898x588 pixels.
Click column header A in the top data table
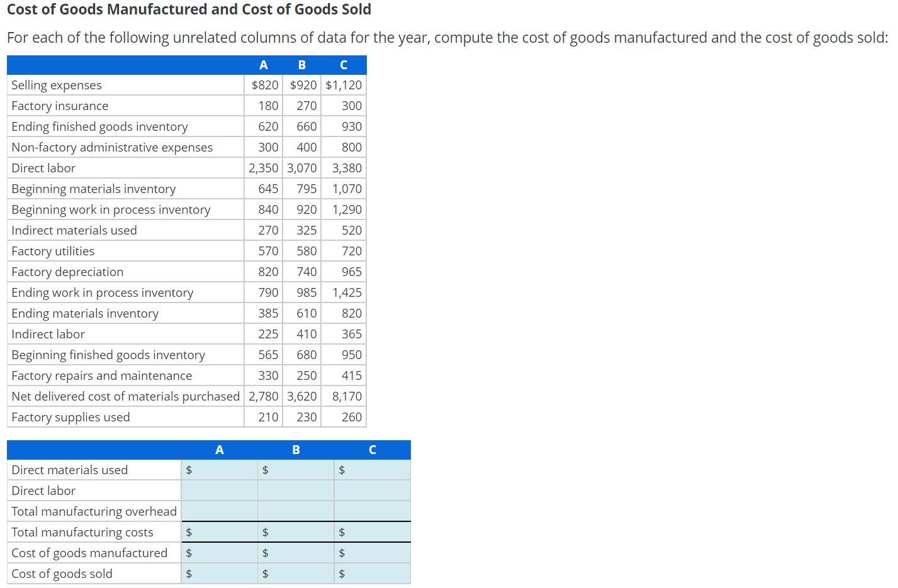pyautogui.click(x=263, y=64)
